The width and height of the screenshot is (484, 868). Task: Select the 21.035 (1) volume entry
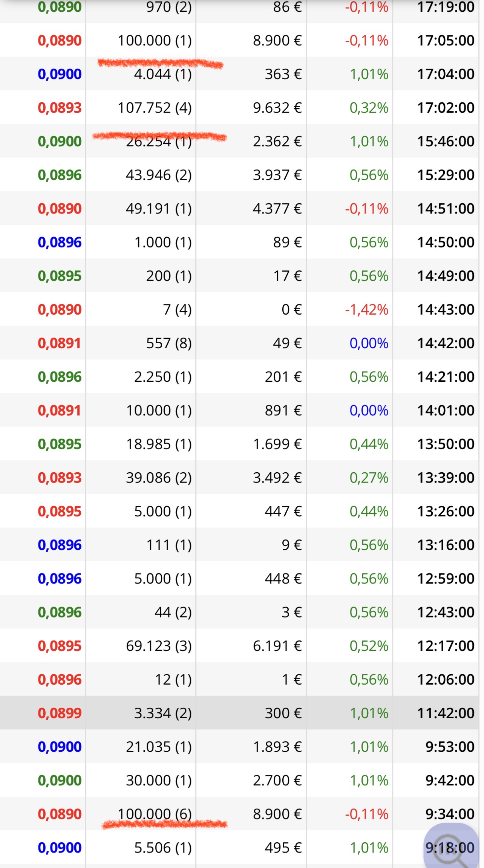click(159, 747)
